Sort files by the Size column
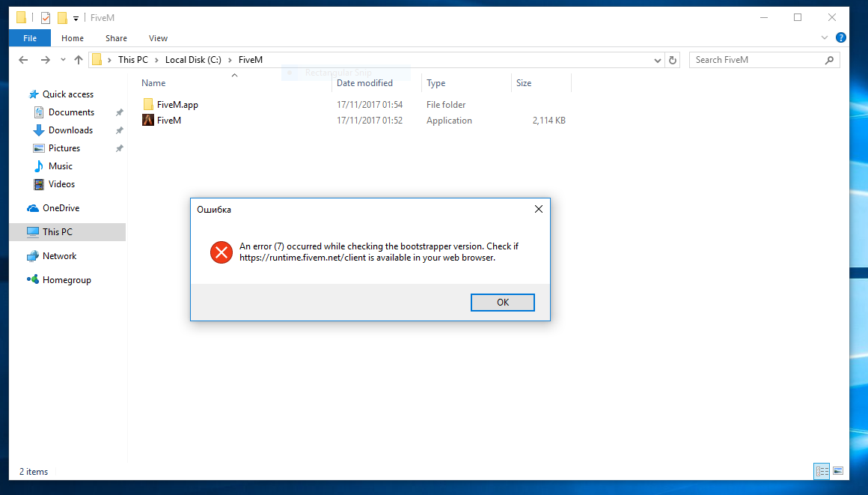Image resolution: width=868 pixels, height=495 pixels. (524, 83)
